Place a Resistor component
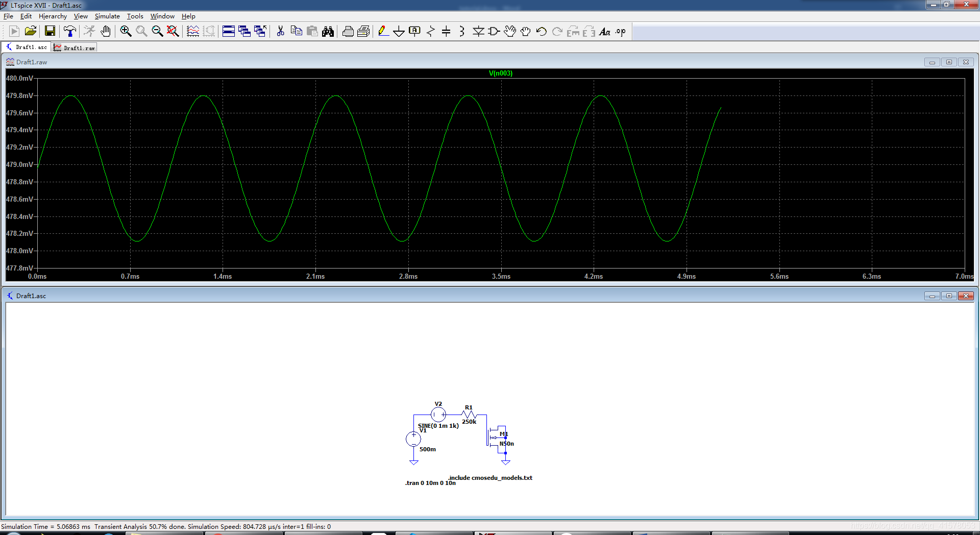 (x=430, y=31)
